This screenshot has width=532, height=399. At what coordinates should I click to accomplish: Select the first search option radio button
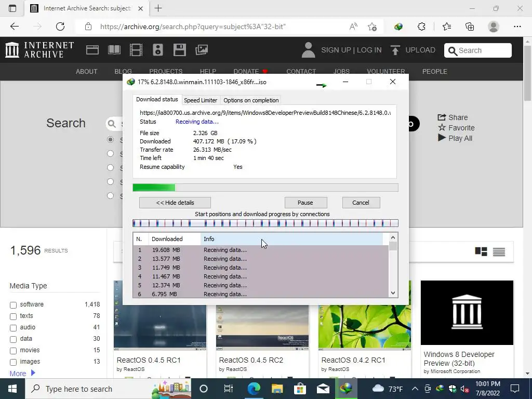110,139
